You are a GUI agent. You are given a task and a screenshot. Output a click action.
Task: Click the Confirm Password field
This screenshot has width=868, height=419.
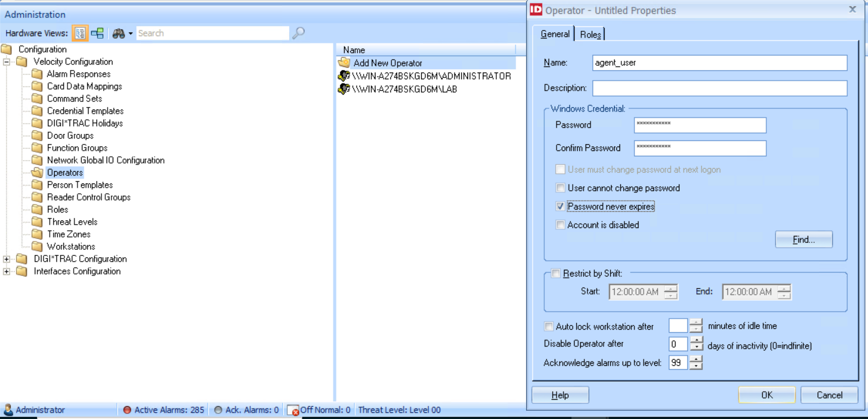pyautogui.click(x=700, y=148)
